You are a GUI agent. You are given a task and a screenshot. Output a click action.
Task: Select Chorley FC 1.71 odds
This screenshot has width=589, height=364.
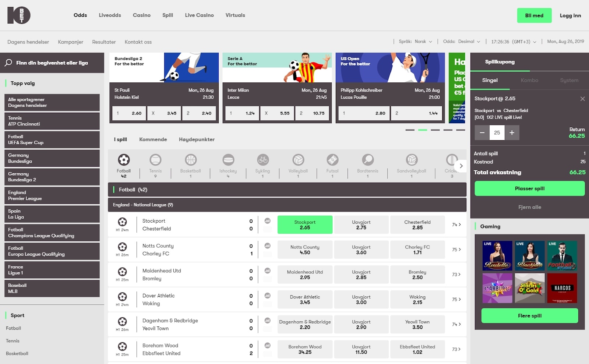point(417,250)
